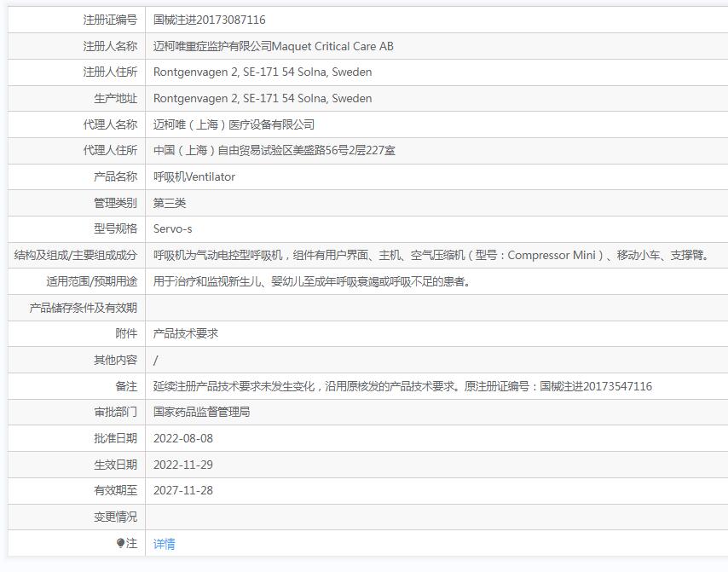Select effective date 2022-11-29
The width and height of the screenshot is (728, 572).
point(183,465)
